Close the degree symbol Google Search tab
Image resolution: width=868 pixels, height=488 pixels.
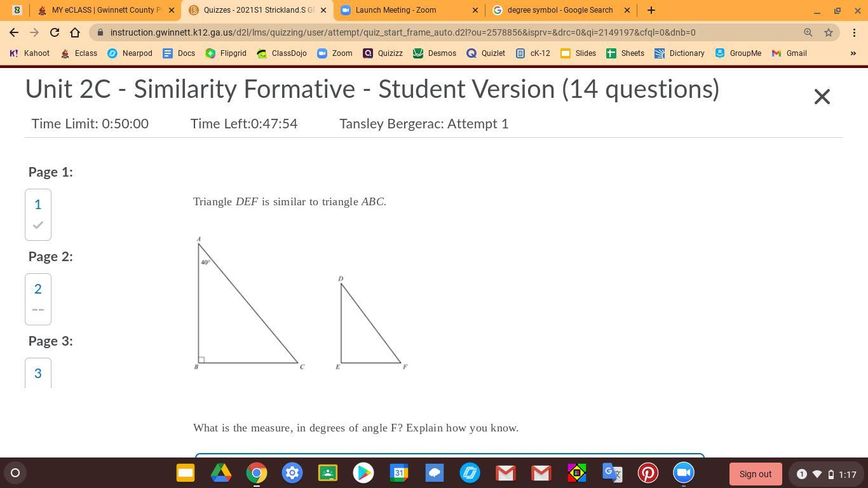[627, 10]
